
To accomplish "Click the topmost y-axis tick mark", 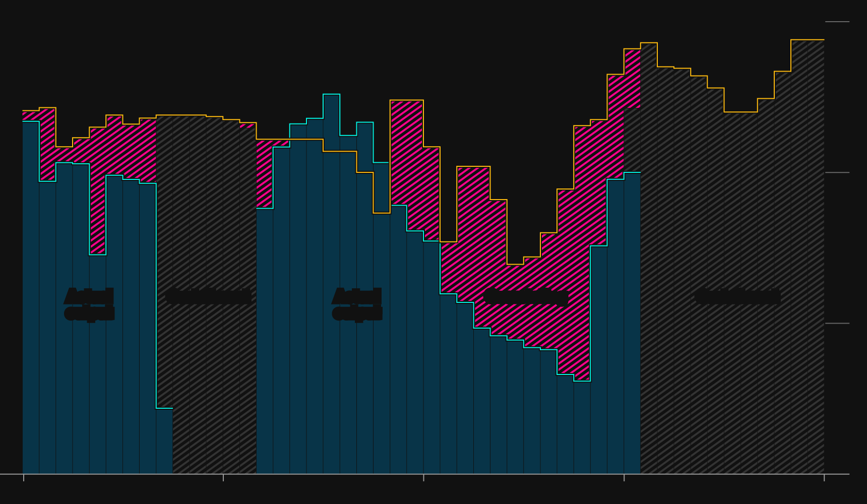I will [x=837, y=22].
